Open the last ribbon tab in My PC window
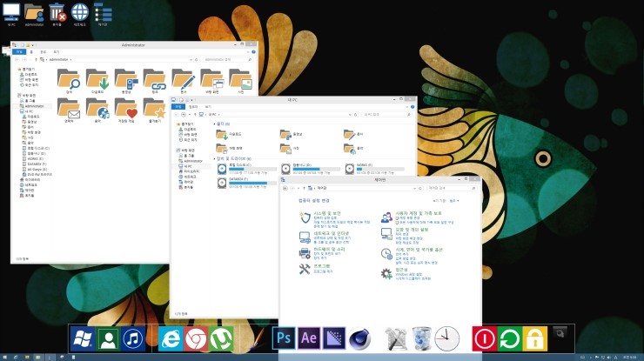This screenshot has height=361, width=644. 208,107
